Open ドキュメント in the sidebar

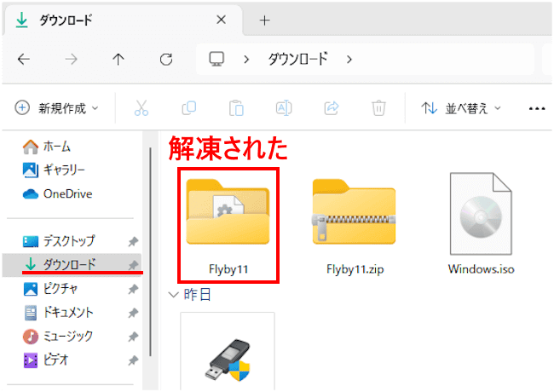coord(59,312)
